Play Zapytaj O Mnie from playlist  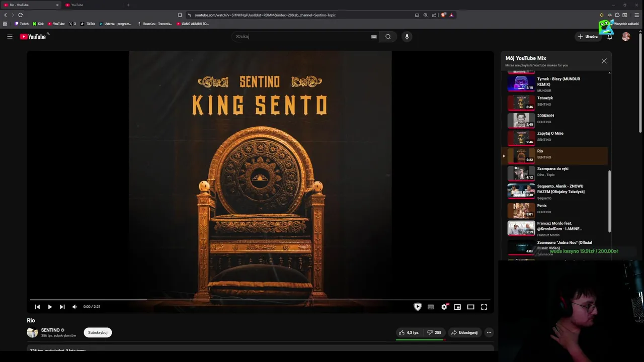coord(556,137)
